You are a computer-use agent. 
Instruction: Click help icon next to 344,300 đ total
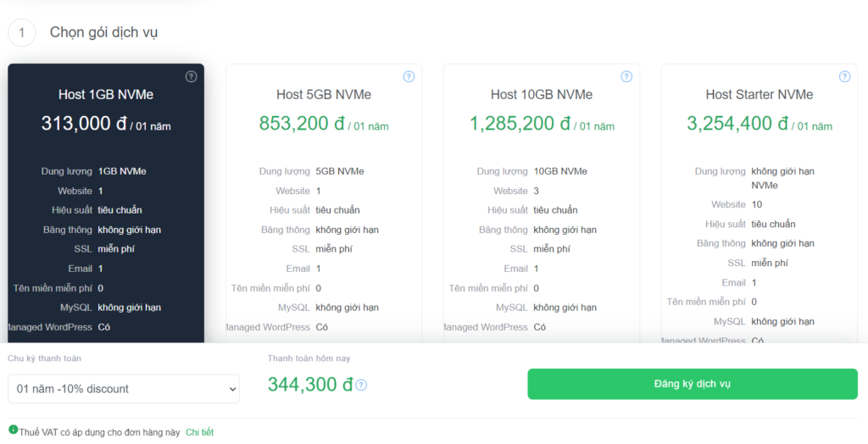point(361,385)
